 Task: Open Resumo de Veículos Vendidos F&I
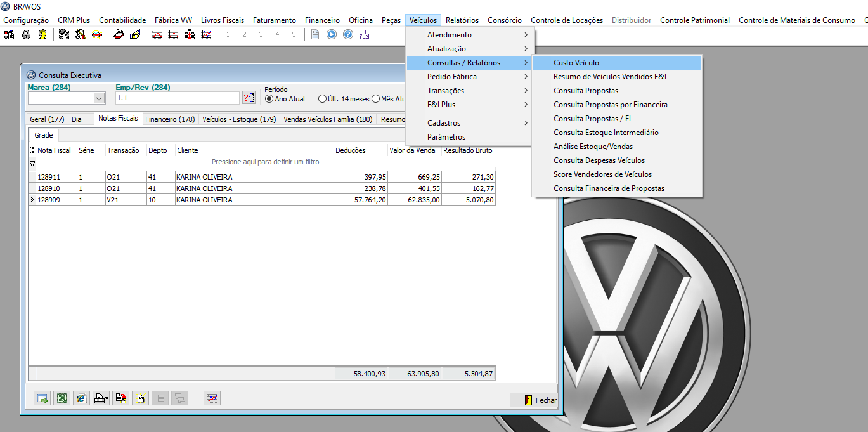click(x=617, y=77)
